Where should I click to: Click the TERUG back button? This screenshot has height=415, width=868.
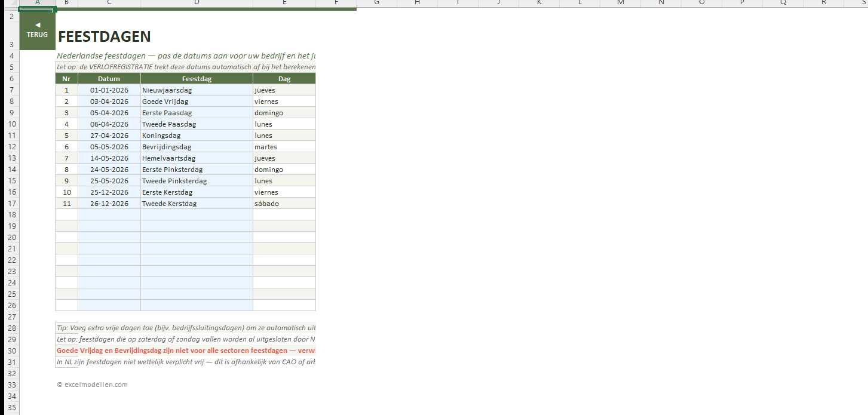37,35
